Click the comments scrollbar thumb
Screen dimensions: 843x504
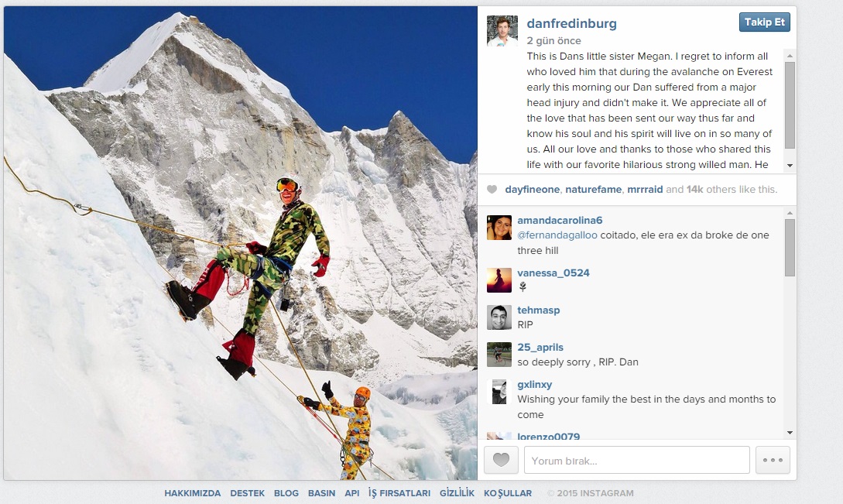(x=790, y=248)
